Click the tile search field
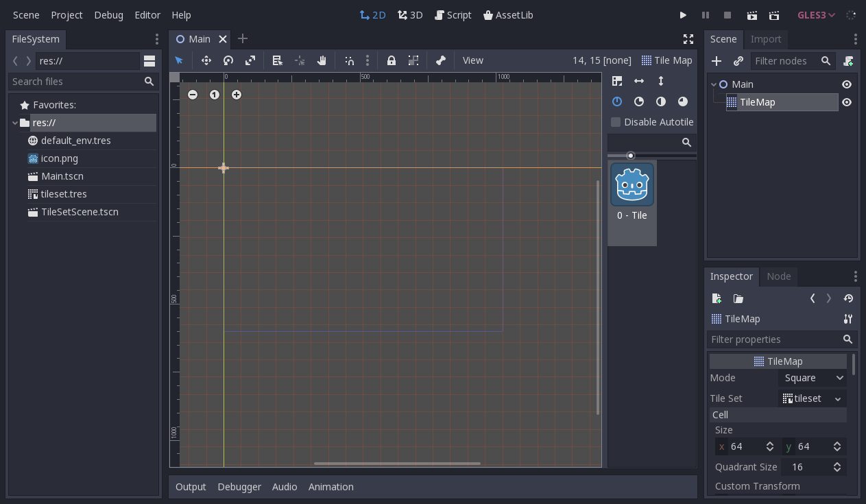 click(652, 142)
